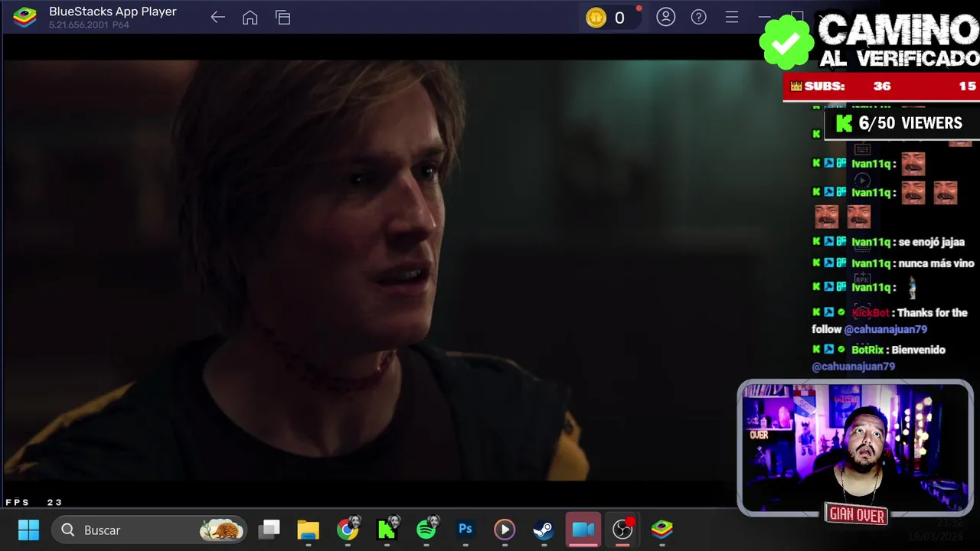Click the green verified checkmark badge
Screen dimensions: 980x551
(x=786, y=42)
